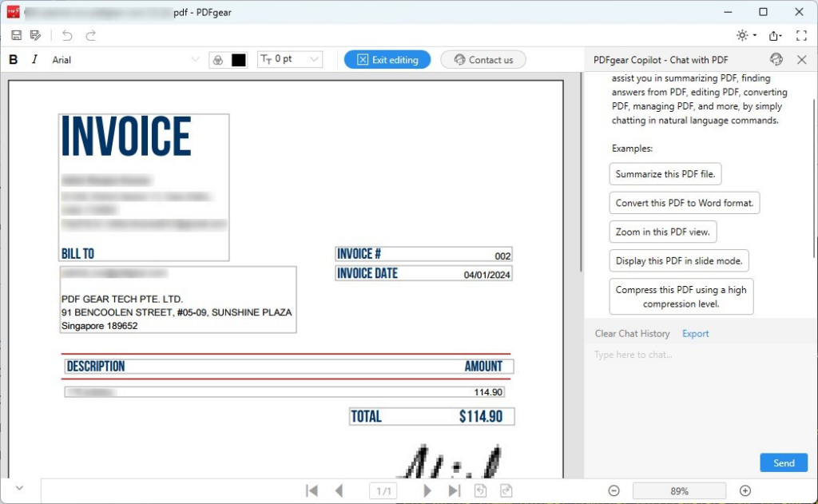Click 'PDF GEAR TECH PTE. LTD.' text
Screen dimensions: 818x504
pos(122,299)
